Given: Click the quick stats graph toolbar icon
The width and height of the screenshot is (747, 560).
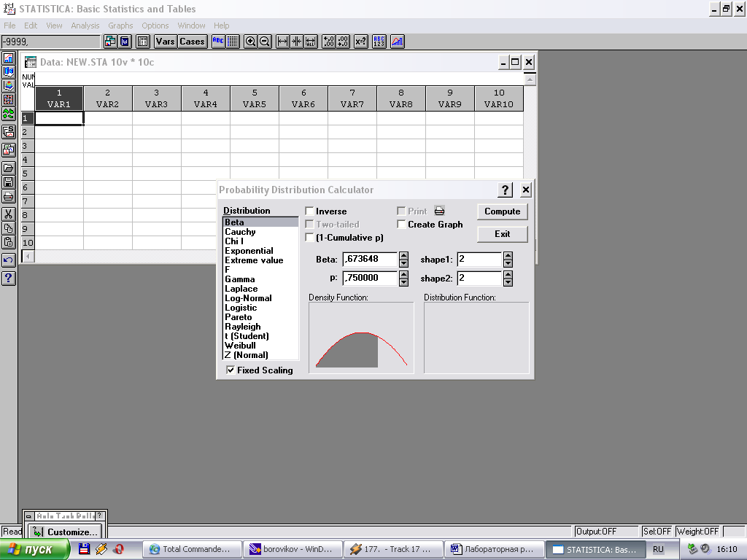Looking at the screenshot, I should point(398,42).
